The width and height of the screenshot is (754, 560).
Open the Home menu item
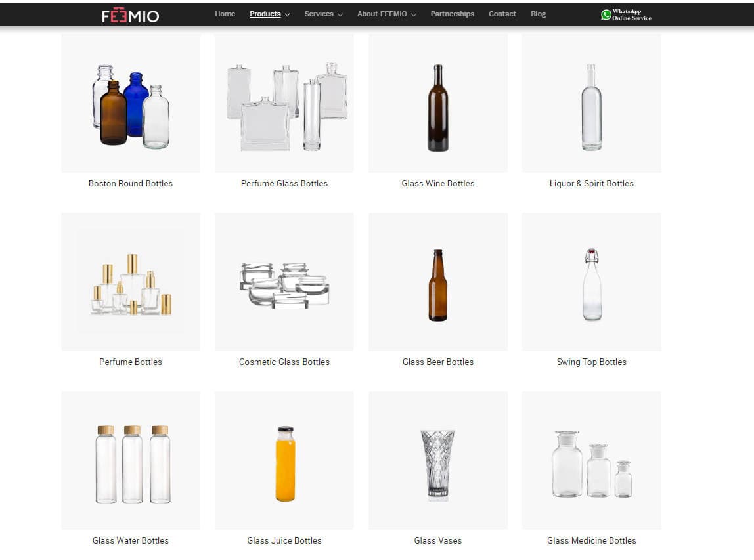click(225, 14)
